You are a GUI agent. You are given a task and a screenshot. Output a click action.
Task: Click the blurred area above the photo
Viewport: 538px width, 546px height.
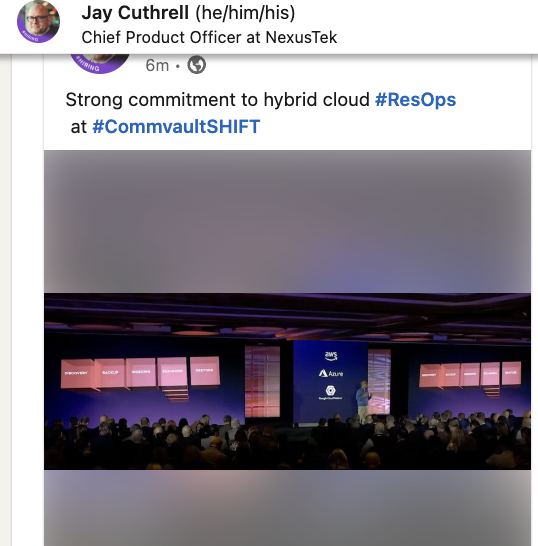pos(288,221)
